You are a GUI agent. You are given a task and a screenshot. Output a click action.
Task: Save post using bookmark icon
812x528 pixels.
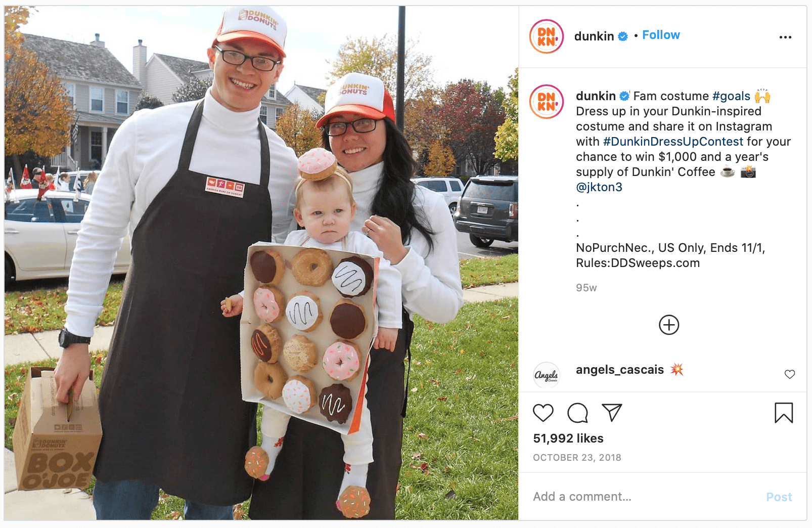tap(784, 413)
